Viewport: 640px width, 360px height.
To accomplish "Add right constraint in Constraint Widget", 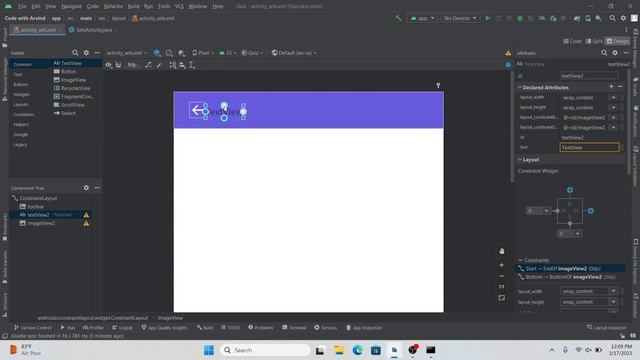I will [591, 211].
